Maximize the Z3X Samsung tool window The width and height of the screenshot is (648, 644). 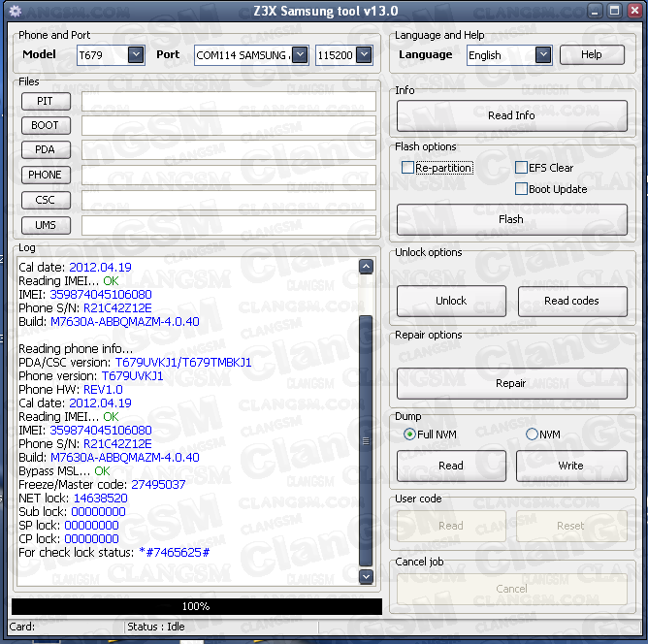tap(614, 11)
